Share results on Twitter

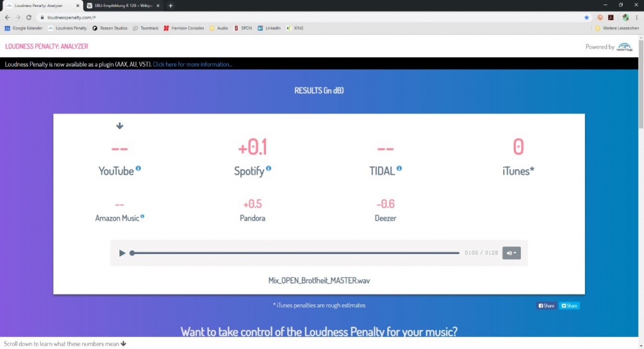(x=569, y=306)
